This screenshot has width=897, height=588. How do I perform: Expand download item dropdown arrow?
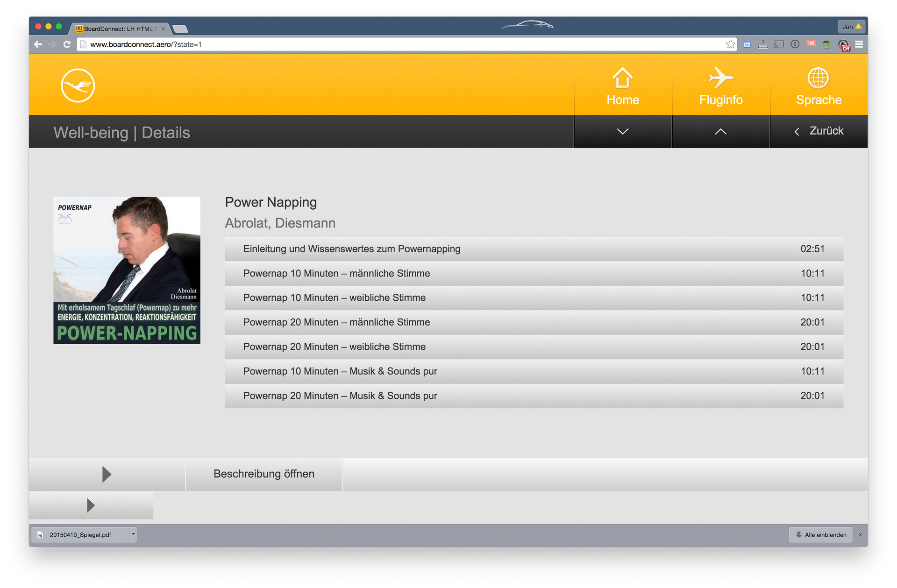pyautogui.click(x=134, y=535)
